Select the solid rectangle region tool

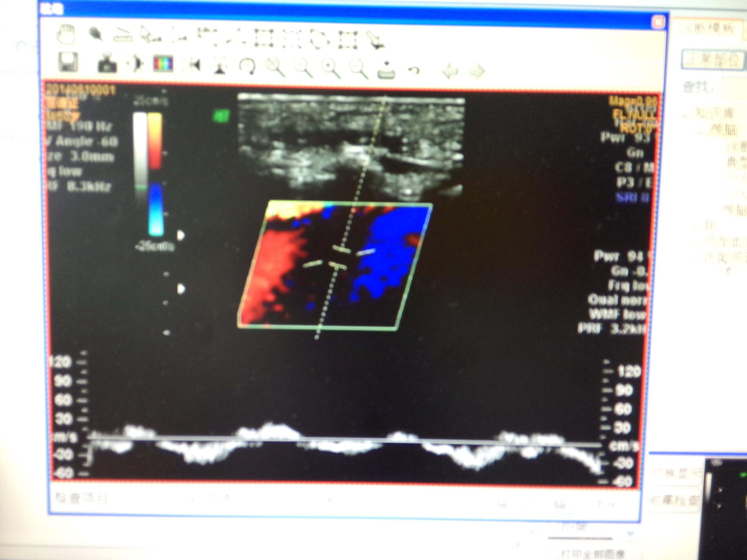264,38
